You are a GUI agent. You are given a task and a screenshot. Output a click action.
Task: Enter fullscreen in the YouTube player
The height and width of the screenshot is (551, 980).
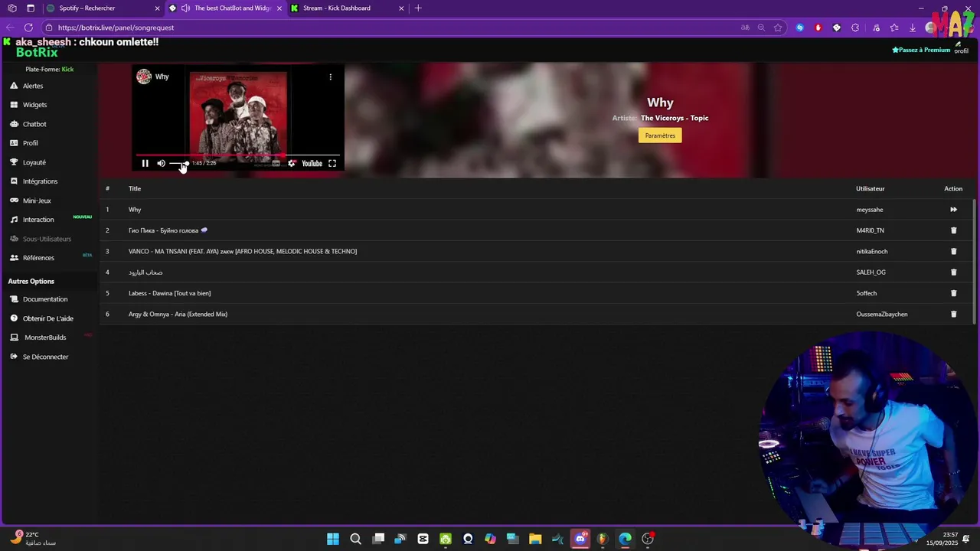pos(332,163)
